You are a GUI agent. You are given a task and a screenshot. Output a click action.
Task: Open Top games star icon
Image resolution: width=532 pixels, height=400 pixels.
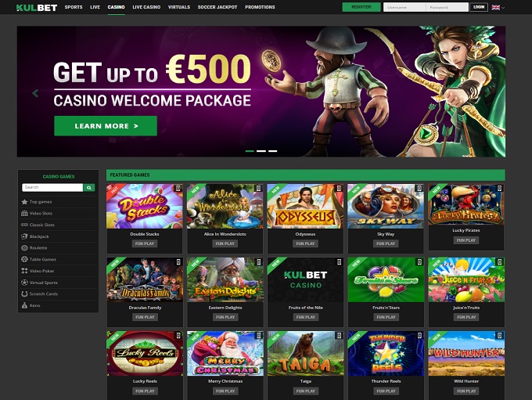(x=24, y=202)
